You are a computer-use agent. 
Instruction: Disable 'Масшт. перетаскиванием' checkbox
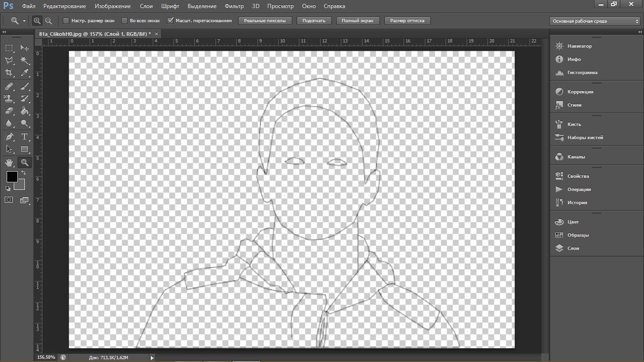[x=171, y=21]
